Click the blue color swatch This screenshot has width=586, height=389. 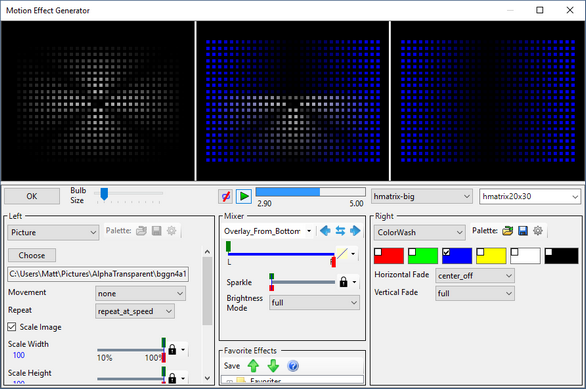pos(457,256)
